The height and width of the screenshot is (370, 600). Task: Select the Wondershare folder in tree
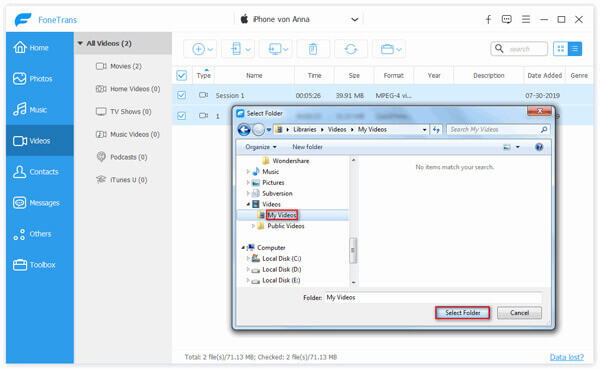point(290,161)
